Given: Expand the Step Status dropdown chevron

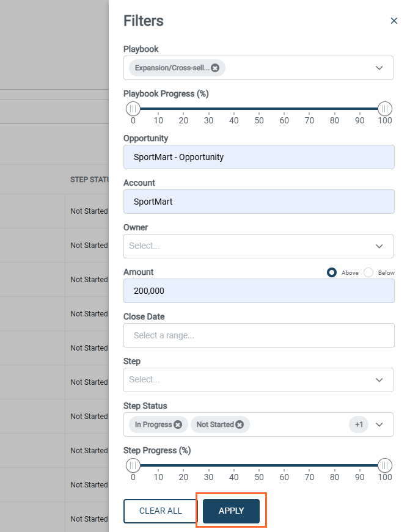Looking at the screenshot, I should [x=379, y=425].
